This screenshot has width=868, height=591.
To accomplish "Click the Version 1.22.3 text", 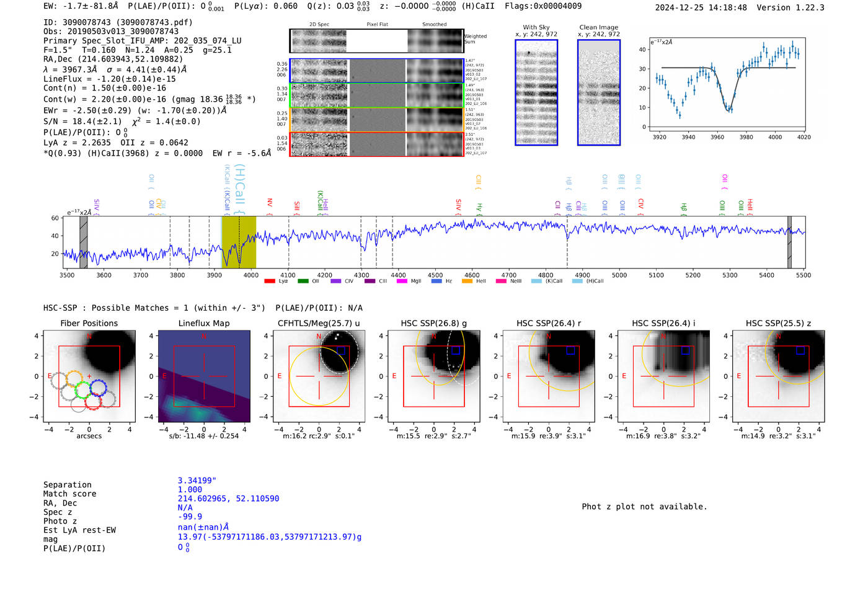I will pyautogui.click(x=790, y=7).
